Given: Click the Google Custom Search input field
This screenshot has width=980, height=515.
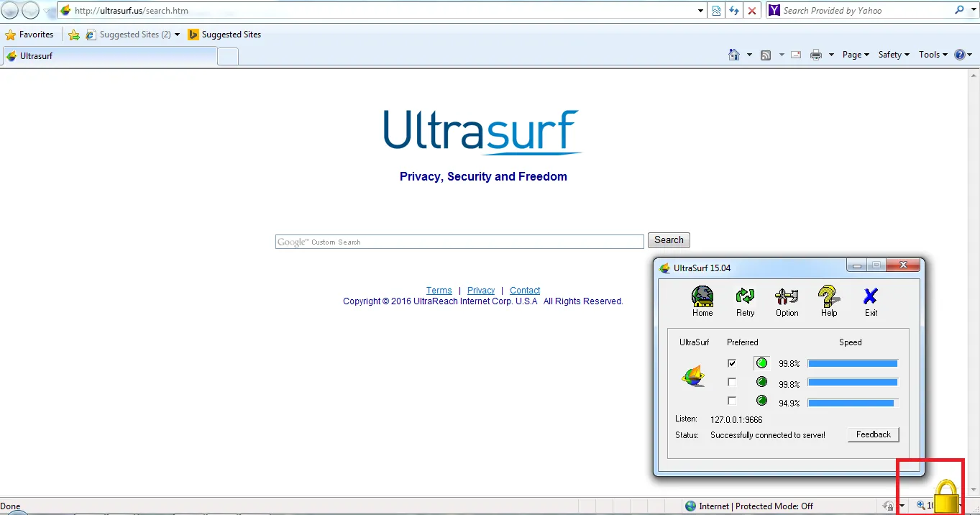Looking at the screenshot, I should coord(459,242).
